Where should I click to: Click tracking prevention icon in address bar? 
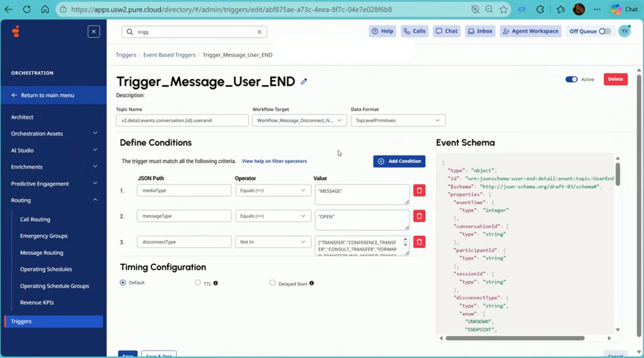(475, 9)
